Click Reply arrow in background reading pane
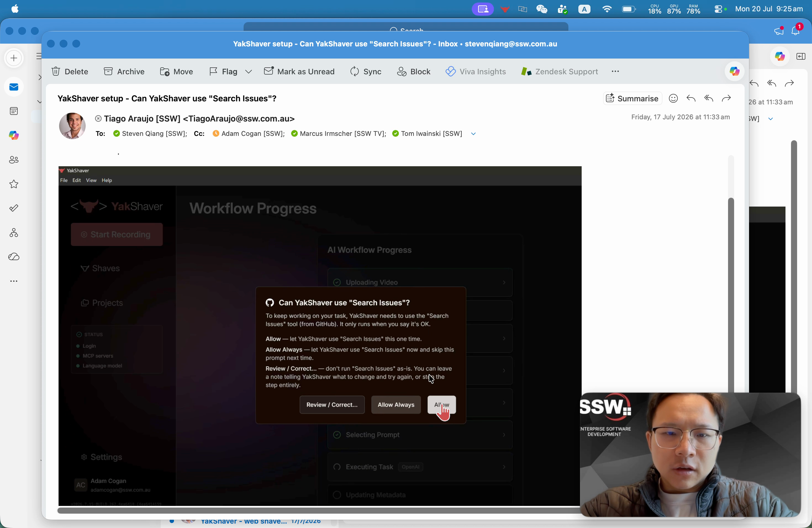The width and height of the screenshot is (812, 528). [x=754, y=84]
